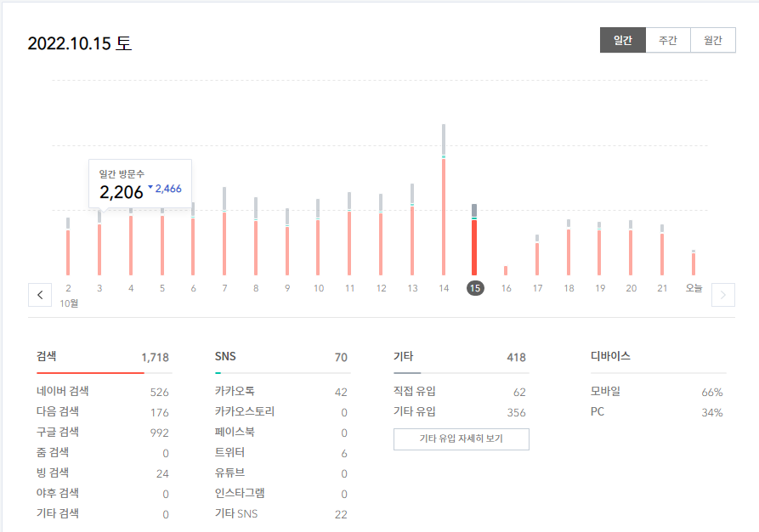Click the 검색 red progress bar
Screen dimensions: 759x532
(90, 373)
